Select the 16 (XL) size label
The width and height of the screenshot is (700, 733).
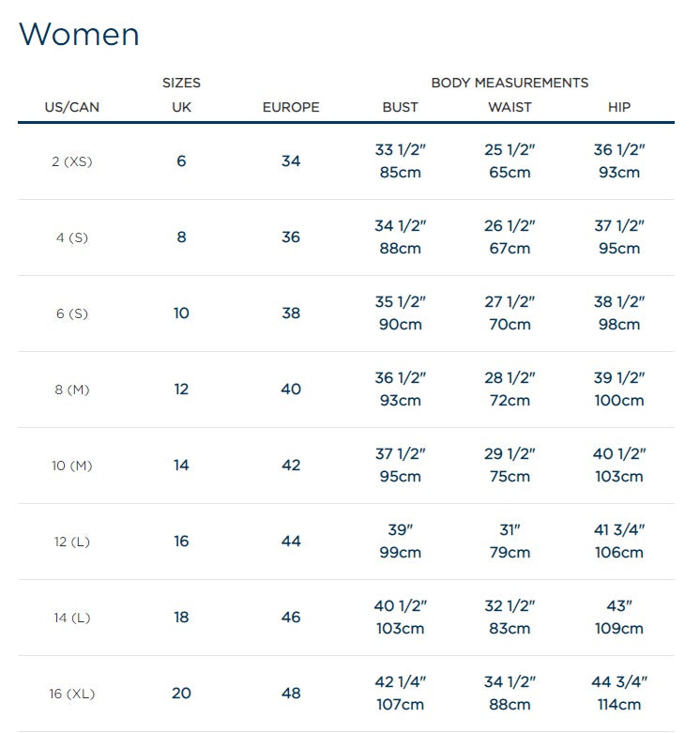coord(72,694)
